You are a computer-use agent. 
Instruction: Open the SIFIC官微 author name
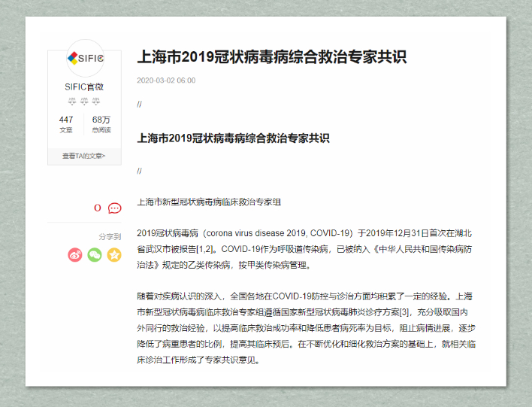pyautogui.click(x=84, y=87)
